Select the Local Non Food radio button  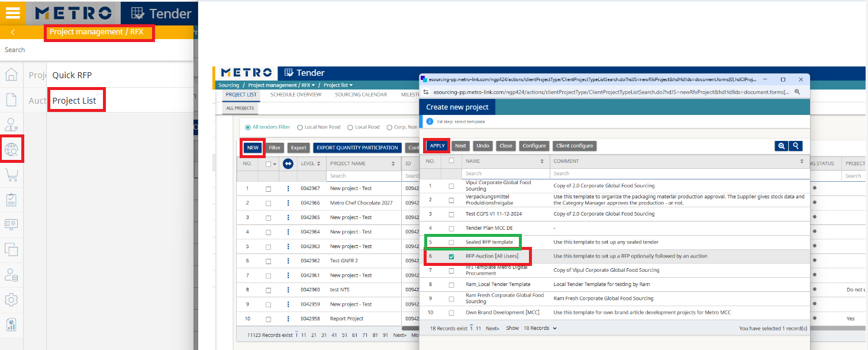tap(300, 127)
